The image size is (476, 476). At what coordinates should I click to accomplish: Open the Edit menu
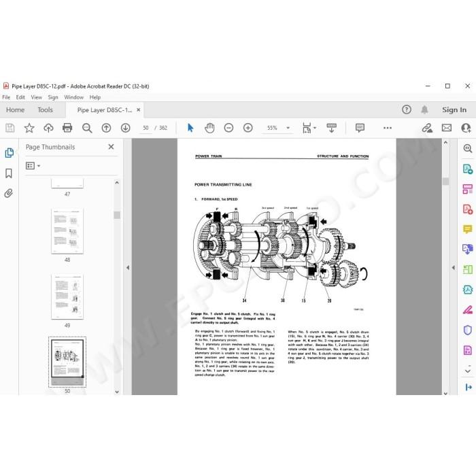pos(20,97)
